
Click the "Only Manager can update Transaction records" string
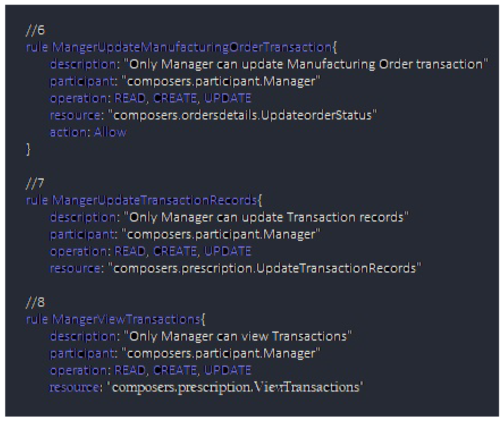pyautogui.click(x=266, y=217)
